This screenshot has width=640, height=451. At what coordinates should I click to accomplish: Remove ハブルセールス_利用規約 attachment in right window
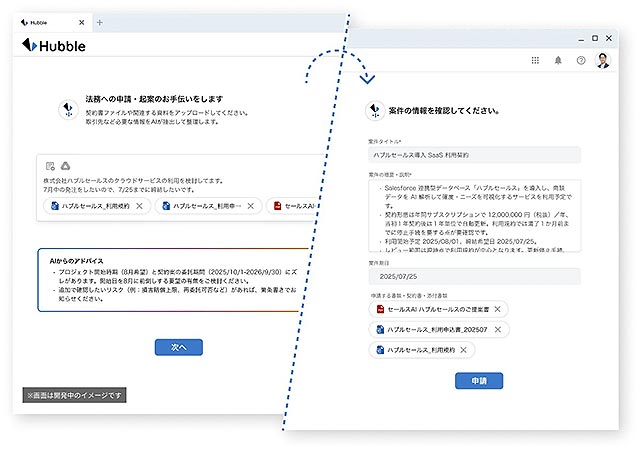pyautogui.click(x=463, y=350)
